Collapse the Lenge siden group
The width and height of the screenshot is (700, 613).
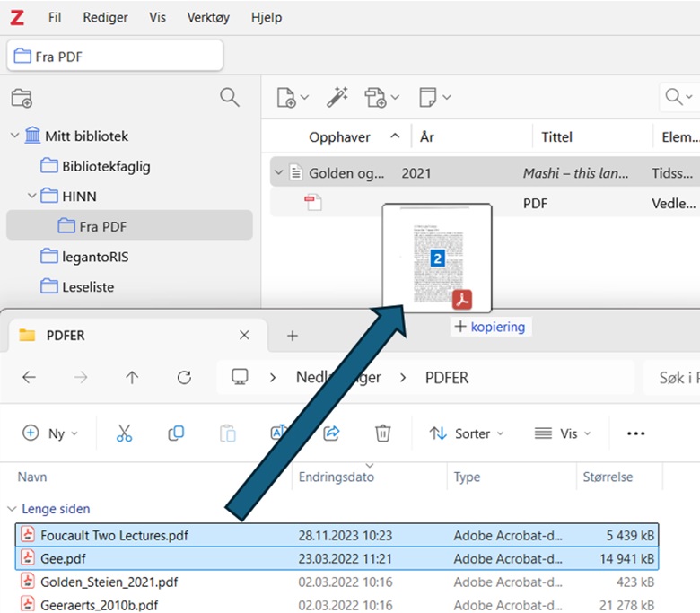click(x=12, y=509)
